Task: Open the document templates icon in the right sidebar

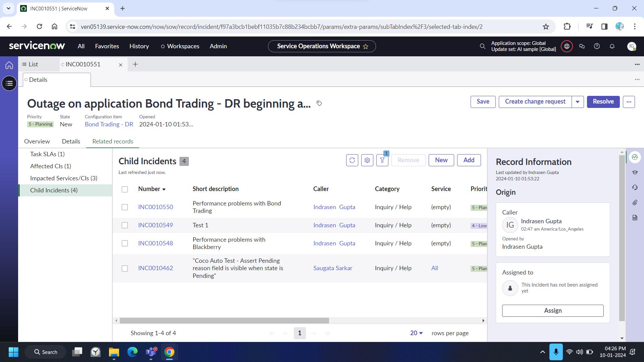Action: 635,218
